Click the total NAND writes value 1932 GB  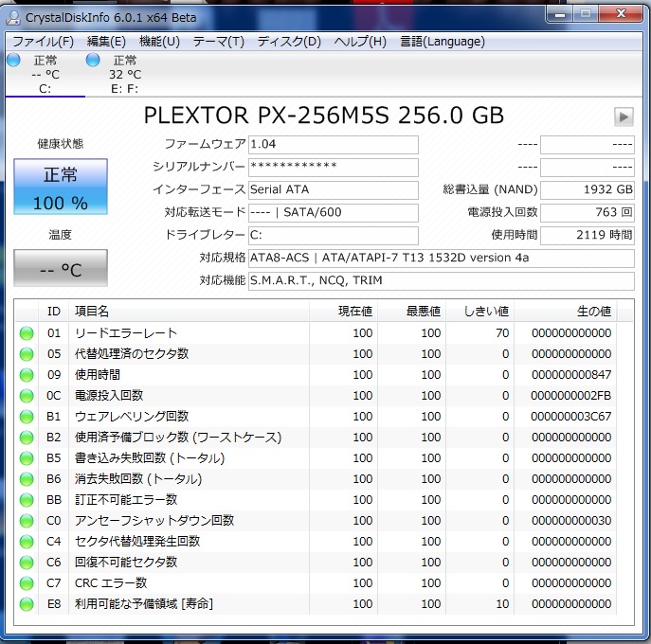click(x=588, y=190)
